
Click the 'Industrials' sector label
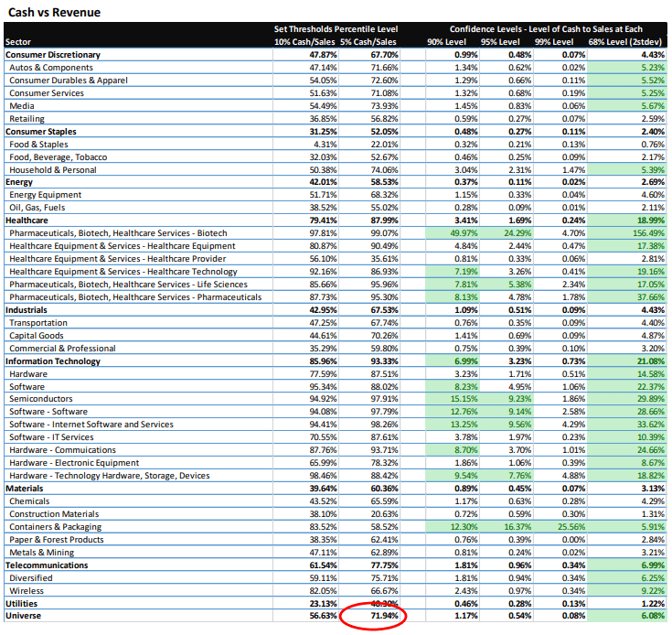(27, 310)
